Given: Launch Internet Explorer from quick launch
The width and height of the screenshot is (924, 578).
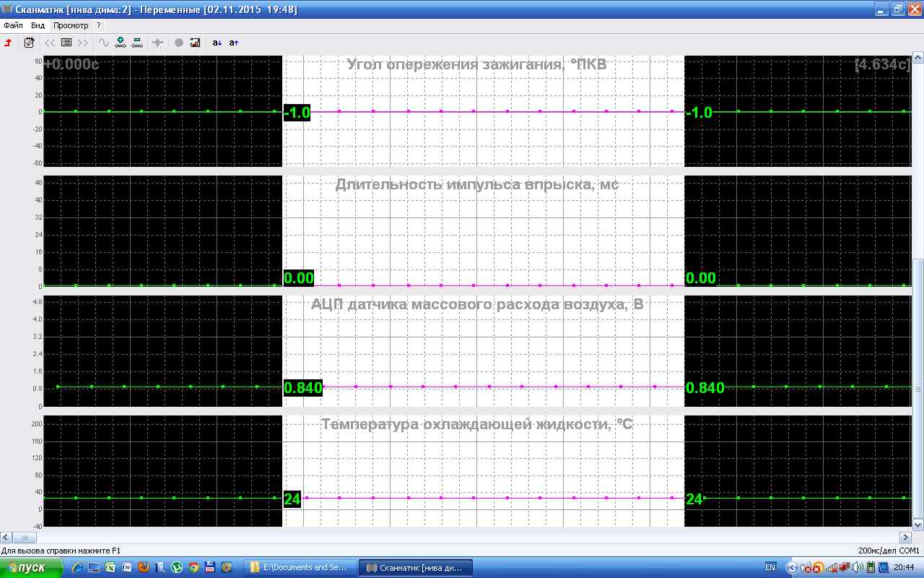Looking at the screenshot, I should point(77,567).
